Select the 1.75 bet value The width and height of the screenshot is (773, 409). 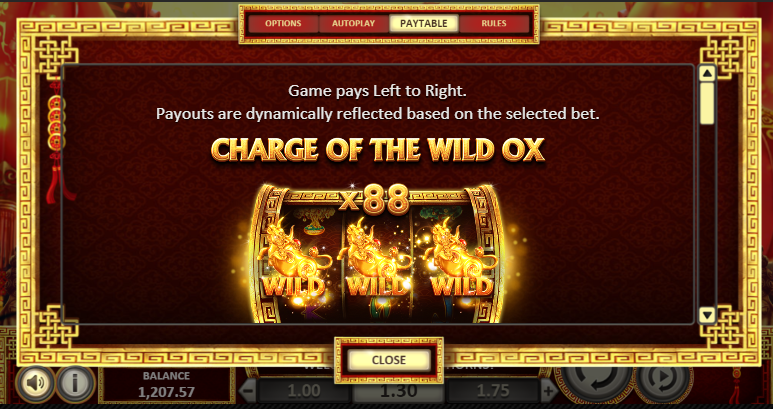(x=493, y=391)
